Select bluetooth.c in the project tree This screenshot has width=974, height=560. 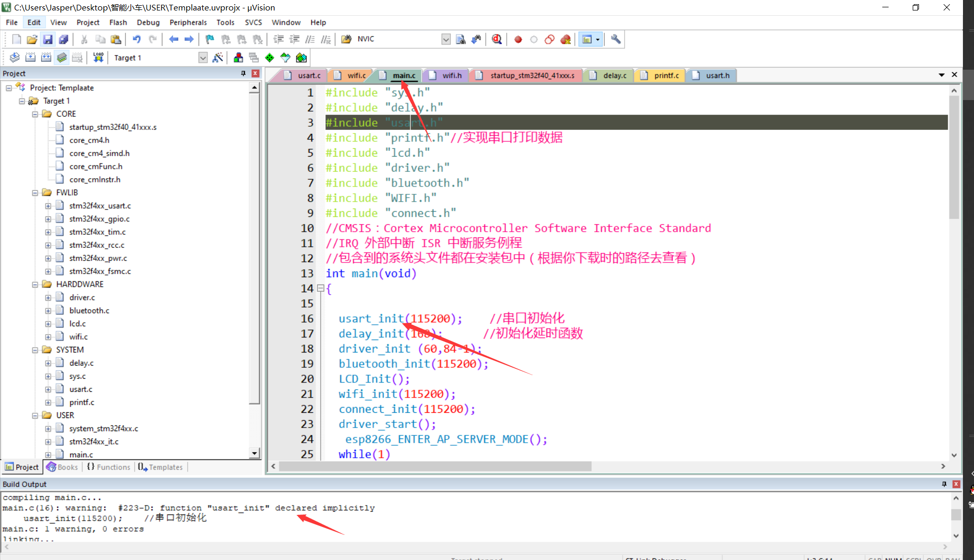[x=89, y=311]
